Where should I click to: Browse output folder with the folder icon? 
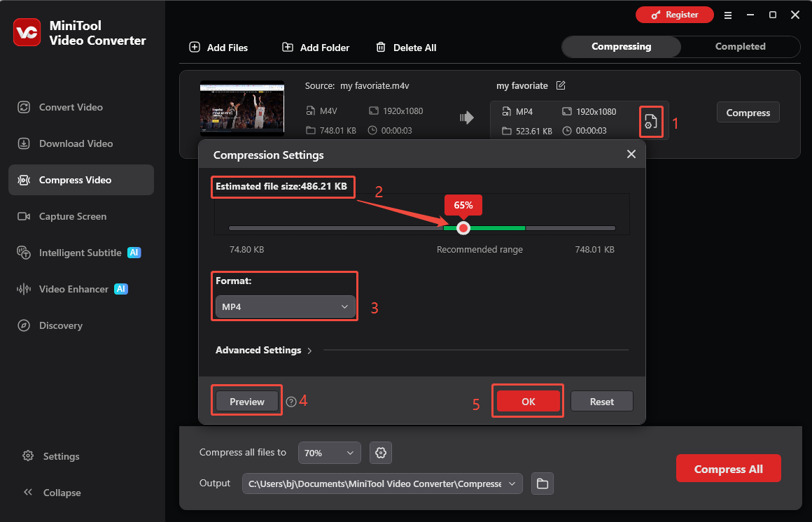click(x=542, y=484)
